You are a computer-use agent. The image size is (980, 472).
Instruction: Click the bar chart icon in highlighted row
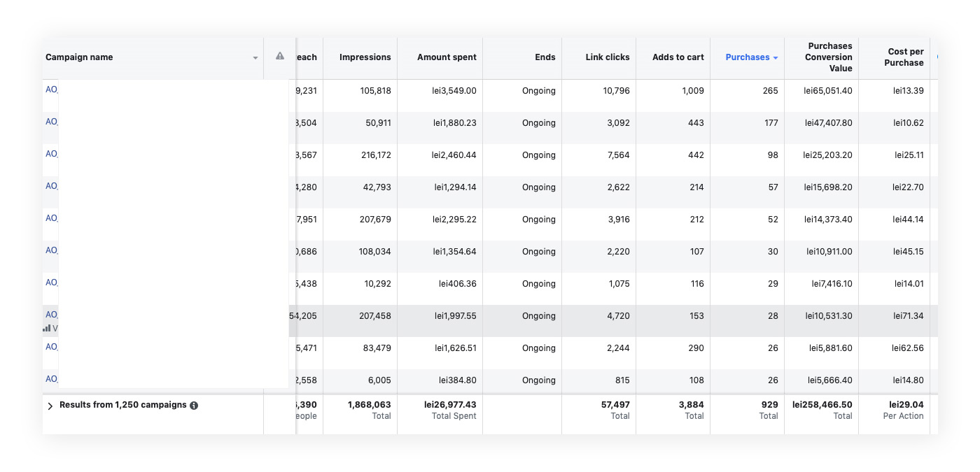pyautogui.click(x=46, y=328)
